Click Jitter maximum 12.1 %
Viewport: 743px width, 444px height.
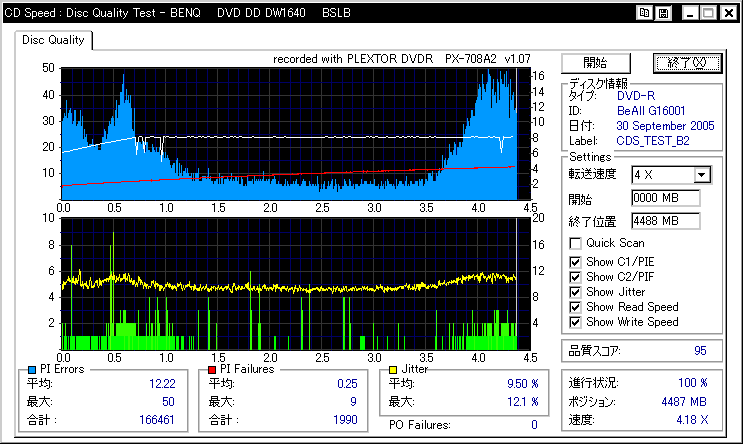click(x=523, y=402)
